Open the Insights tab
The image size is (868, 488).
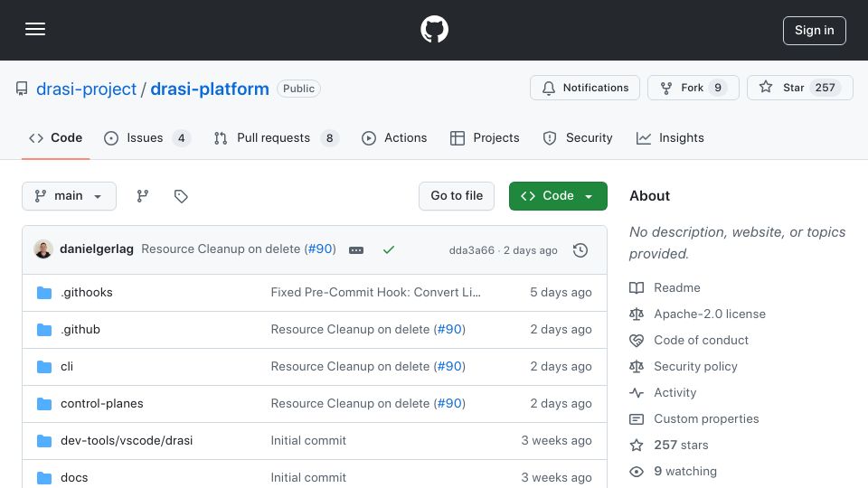[670, 137]
